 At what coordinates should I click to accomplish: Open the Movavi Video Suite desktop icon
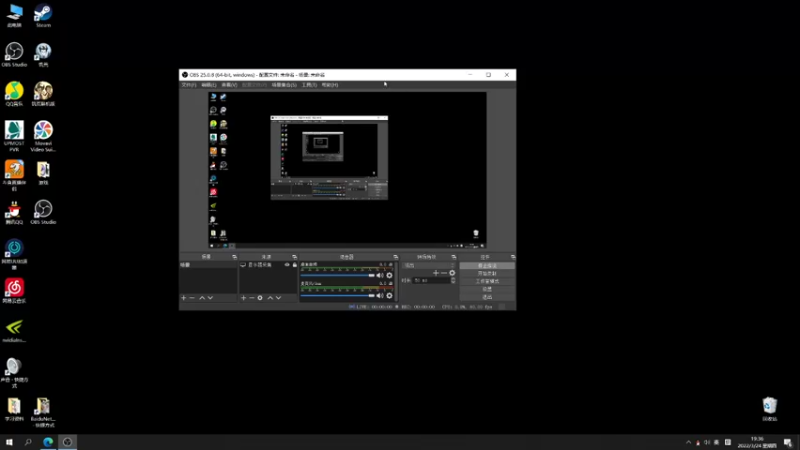[43, 136]
